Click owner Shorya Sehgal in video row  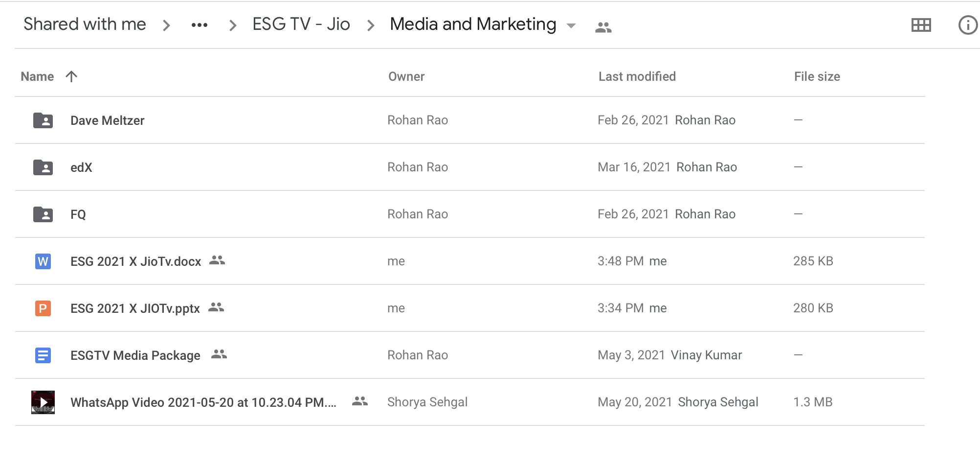coord(427,402)
